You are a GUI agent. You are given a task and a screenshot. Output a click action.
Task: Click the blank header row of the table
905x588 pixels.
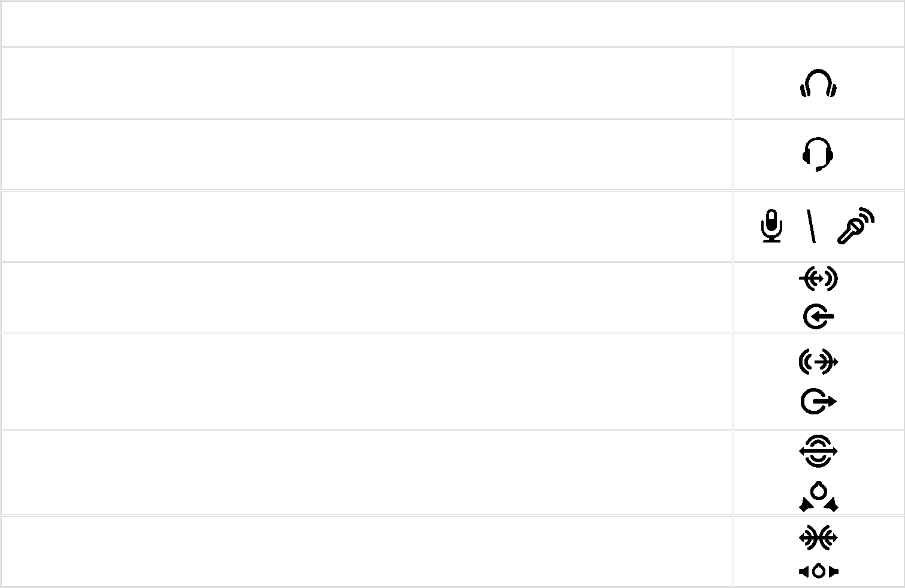point(452,23)
